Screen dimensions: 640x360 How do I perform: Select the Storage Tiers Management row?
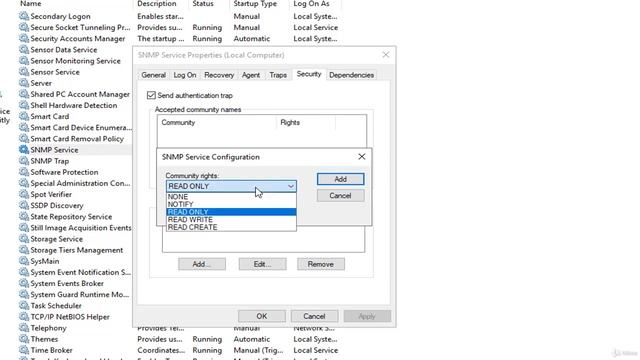pos(76,250)
